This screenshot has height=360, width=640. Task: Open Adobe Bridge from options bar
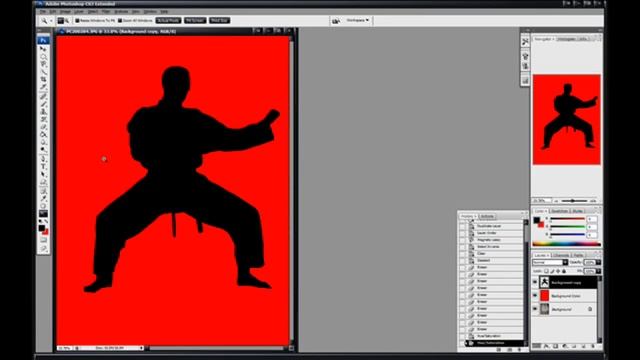pos(336,21)
